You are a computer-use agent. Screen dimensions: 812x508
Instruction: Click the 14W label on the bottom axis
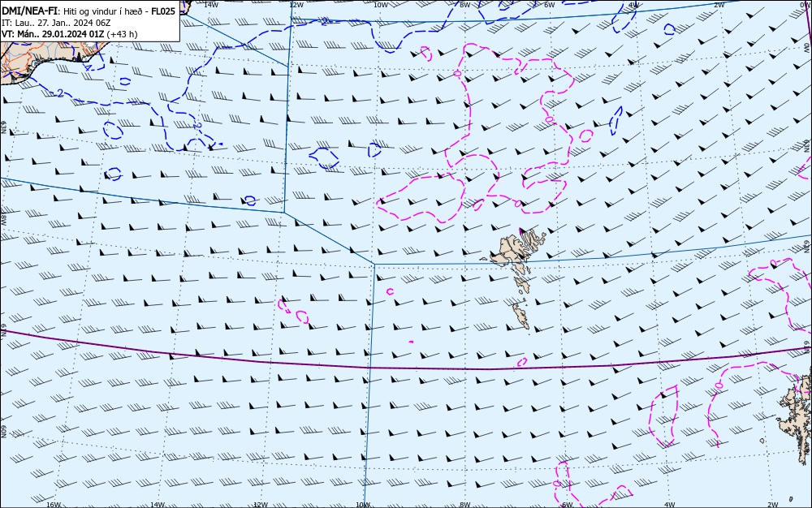(x=158, y=505)
